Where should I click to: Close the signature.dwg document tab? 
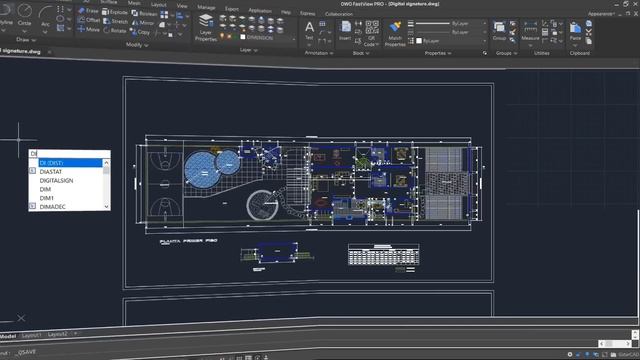point(49,52)
